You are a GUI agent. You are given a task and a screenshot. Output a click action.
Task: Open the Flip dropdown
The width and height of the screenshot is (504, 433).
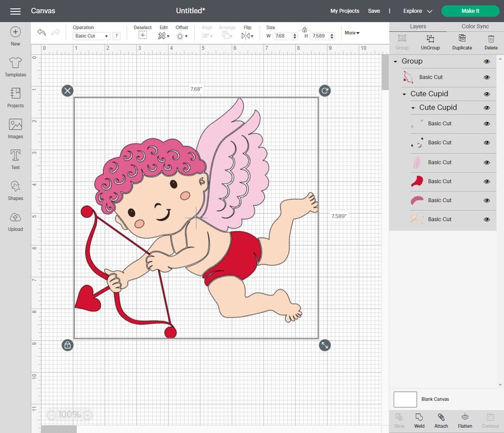tap(247, 36)
